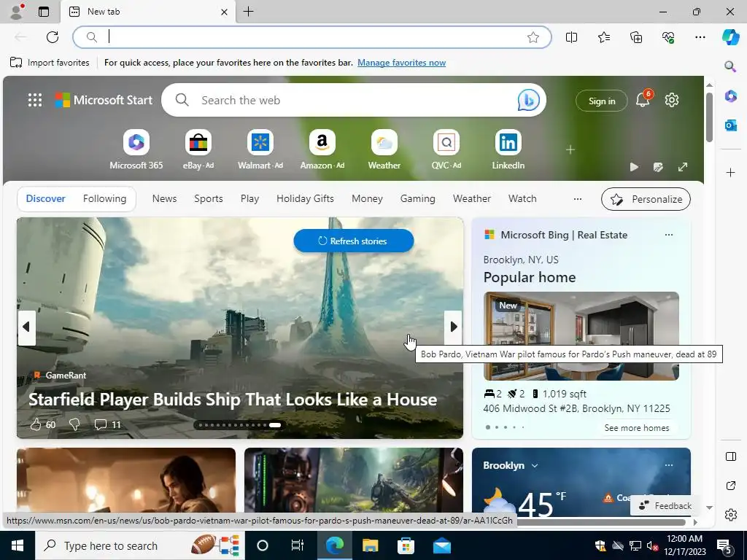Screen dimensions: 747x560
Task: Open Real Estate card options menu
Action: click(669, 235)
